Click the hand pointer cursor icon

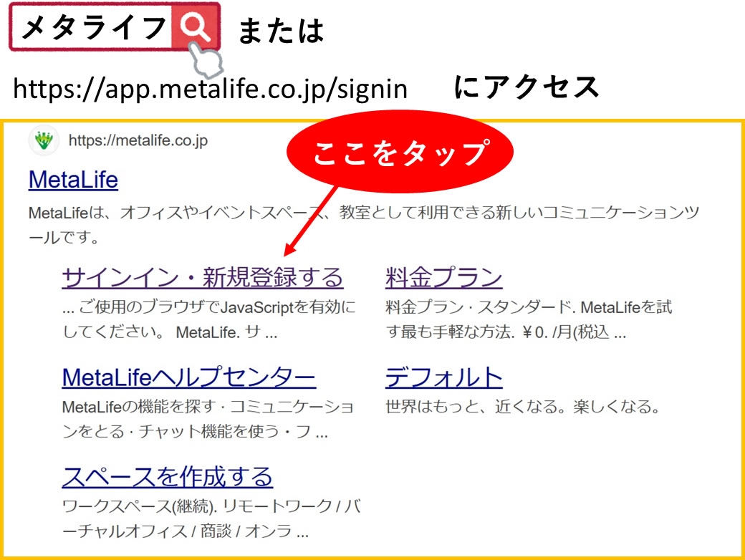coord(206,60)
